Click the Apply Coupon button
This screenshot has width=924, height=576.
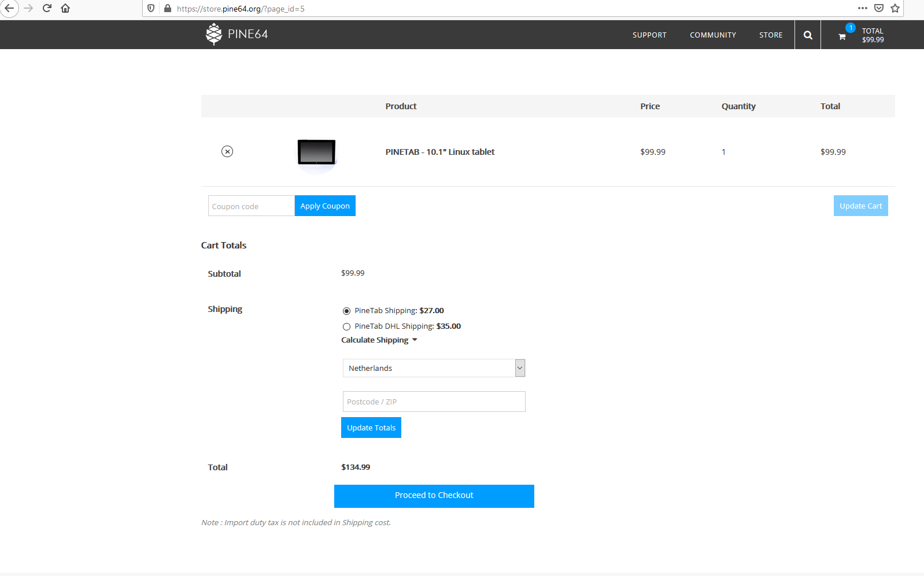(x=325, y=206)
